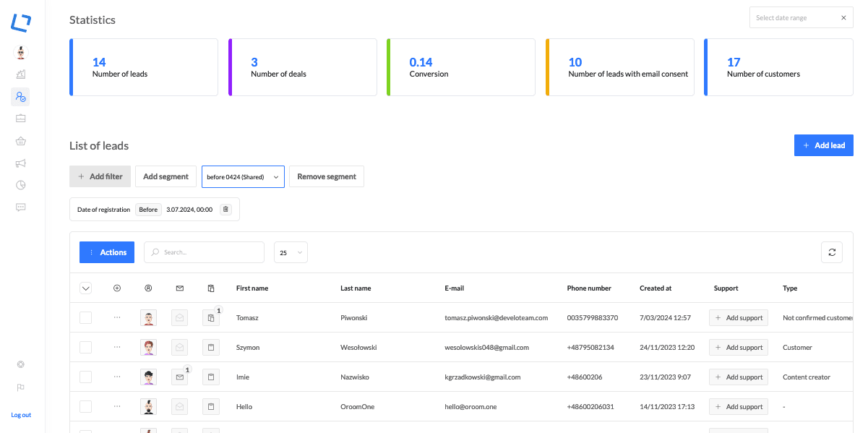Click the refresh icon above the table
The width and height of the screenshot is (868, 433).
point(832,252)
